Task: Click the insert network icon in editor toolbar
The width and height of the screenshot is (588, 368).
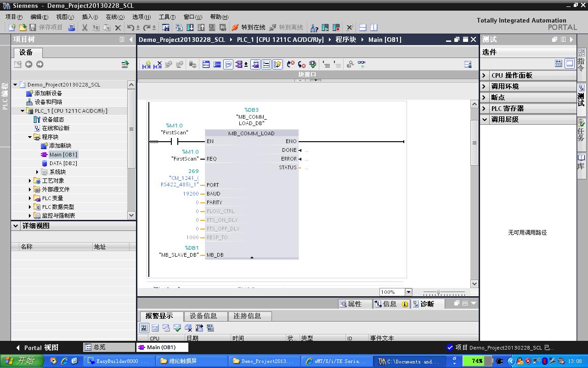Action: tap(147, 65)
